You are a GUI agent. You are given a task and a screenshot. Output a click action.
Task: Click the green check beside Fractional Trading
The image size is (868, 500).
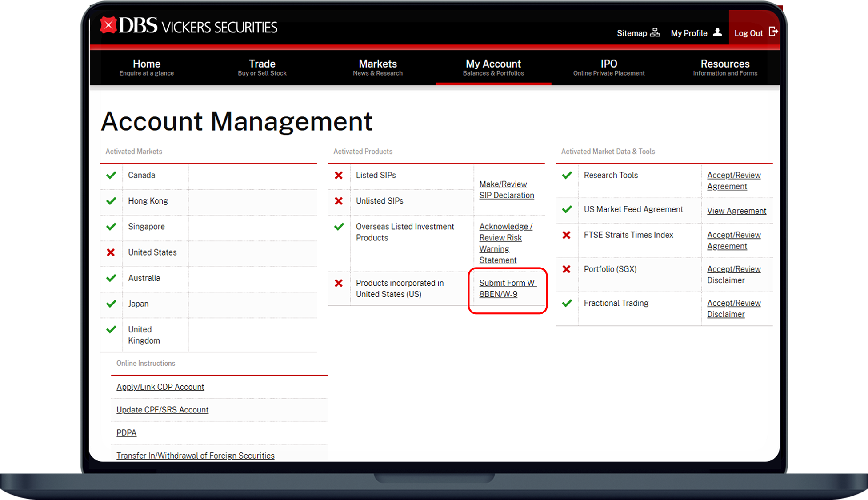[567, 303]
